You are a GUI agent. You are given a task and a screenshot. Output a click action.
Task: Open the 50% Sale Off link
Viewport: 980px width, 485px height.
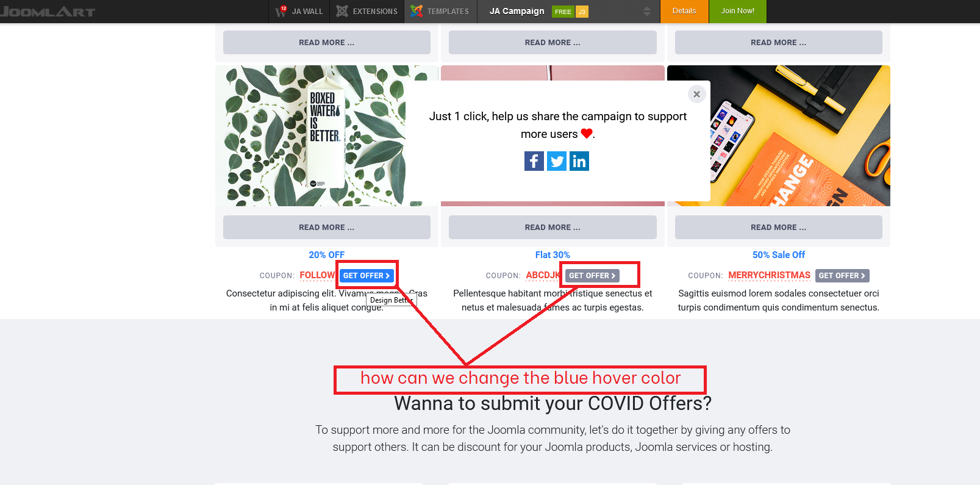[779, 255]
